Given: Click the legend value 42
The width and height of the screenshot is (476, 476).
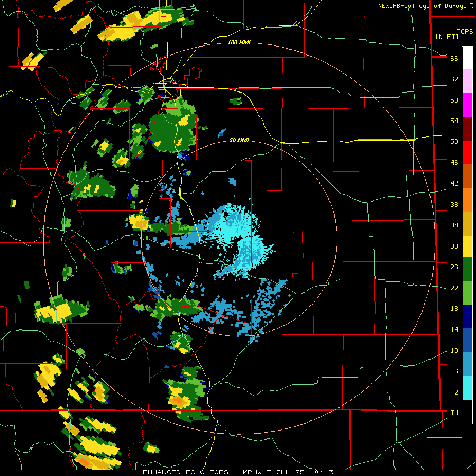Looking at the screenshot, I should coord(454,184).
